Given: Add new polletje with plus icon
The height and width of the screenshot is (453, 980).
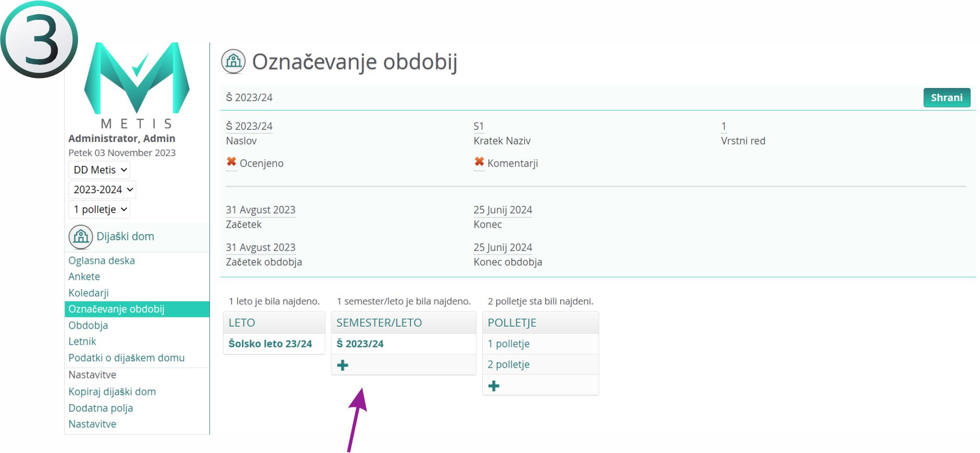Looking at the screenshot, I should [494, 386].
